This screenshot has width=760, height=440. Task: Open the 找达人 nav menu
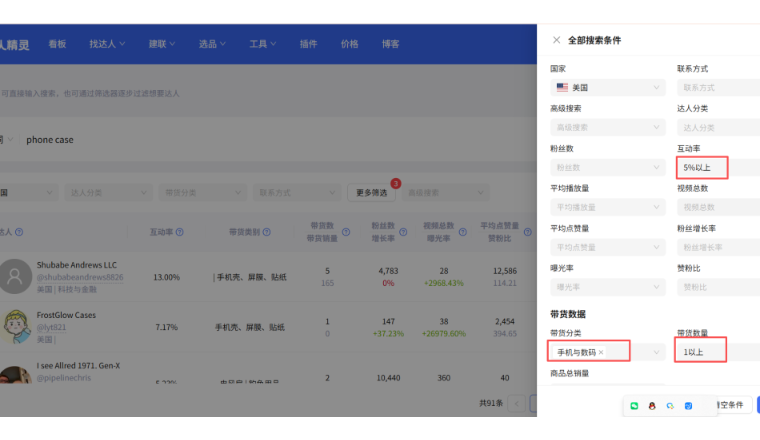tap(107, 44)
